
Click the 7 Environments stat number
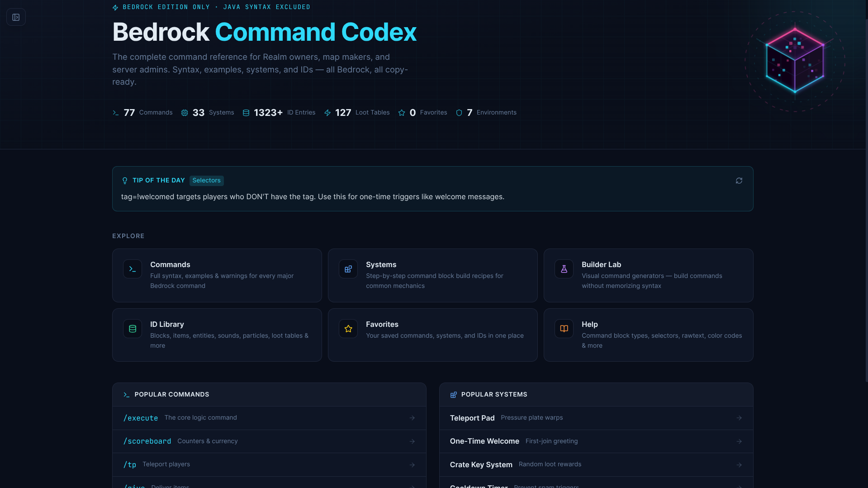[470, 113]
